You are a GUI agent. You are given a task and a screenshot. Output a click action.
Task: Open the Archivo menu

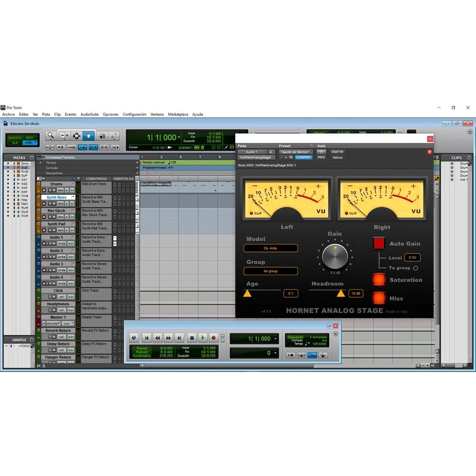pyautogui.click(x=8, y=114)
